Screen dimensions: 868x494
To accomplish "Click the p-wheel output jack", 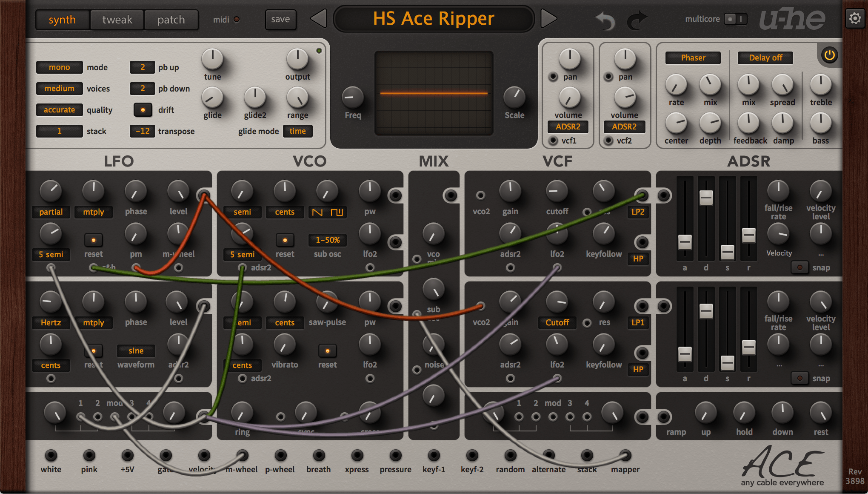I will click(280, 455).
